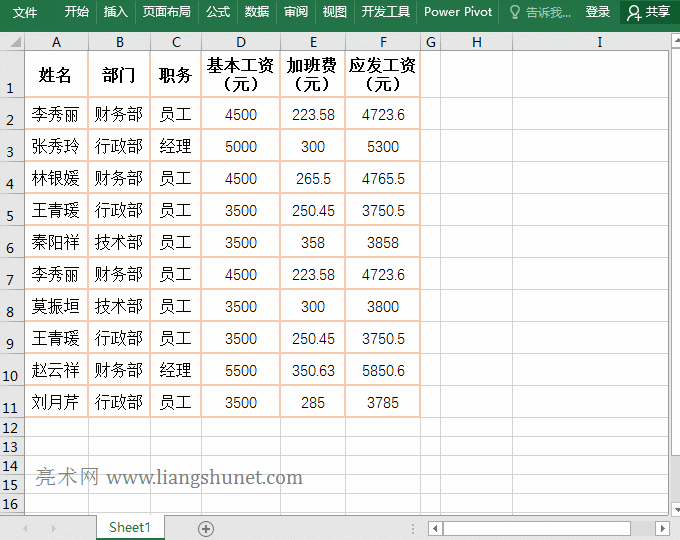
Task: Open the 文件 menu tab
Action: pos(25,12)
